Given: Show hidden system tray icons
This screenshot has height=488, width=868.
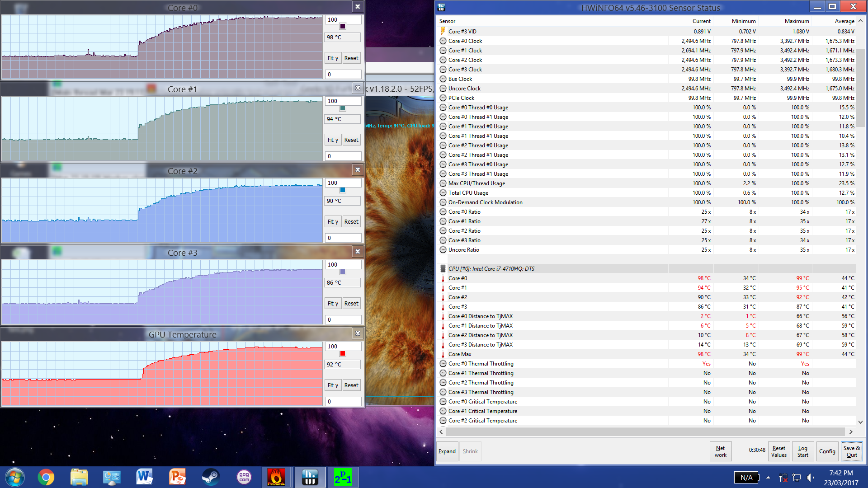Looking at the screenshot, I should [x=768, y=477].
